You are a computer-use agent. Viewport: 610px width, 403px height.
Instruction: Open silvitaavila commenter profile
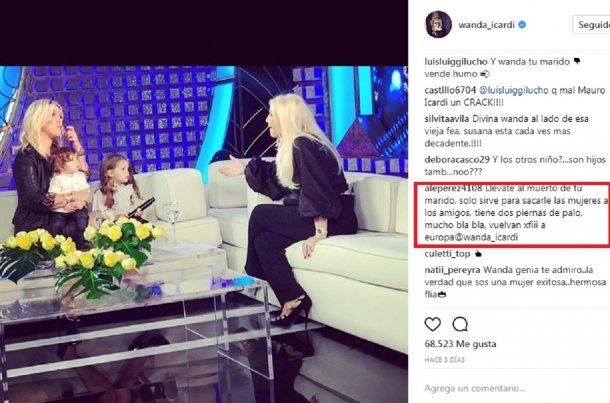point(447,119)
